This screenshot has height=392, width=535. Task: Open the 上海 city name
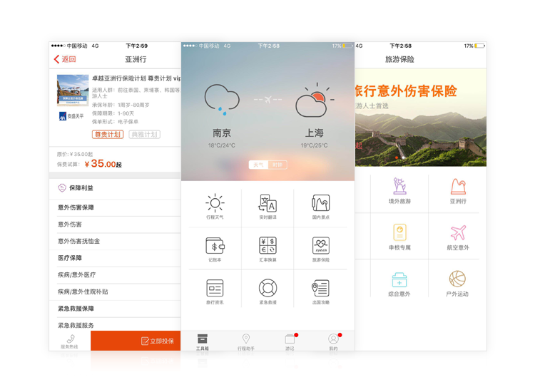(315, 133)
